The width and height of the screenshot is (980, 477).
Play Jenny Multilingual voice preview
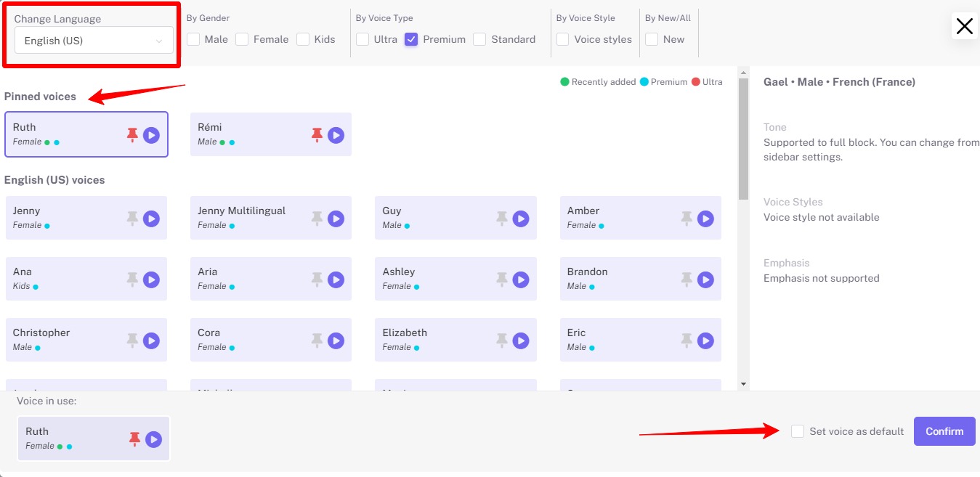(336, 219)
